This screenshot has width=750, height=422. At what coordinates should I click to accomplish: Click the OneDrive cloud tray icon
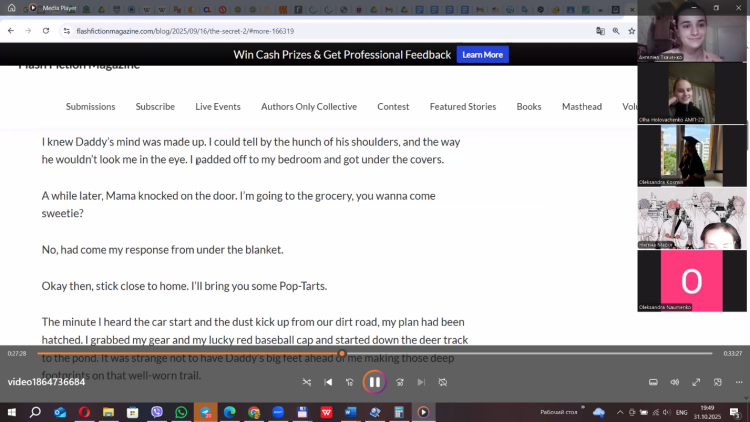599,412
